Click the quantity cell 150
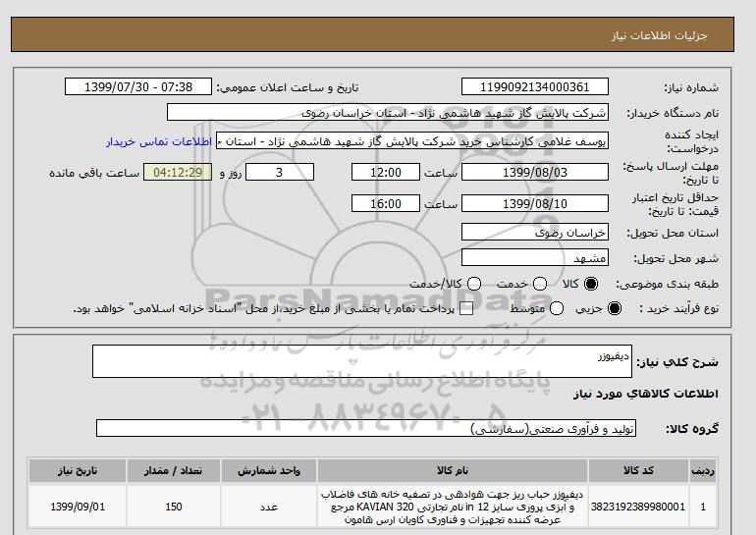756x535 pixels. point(174,507)
